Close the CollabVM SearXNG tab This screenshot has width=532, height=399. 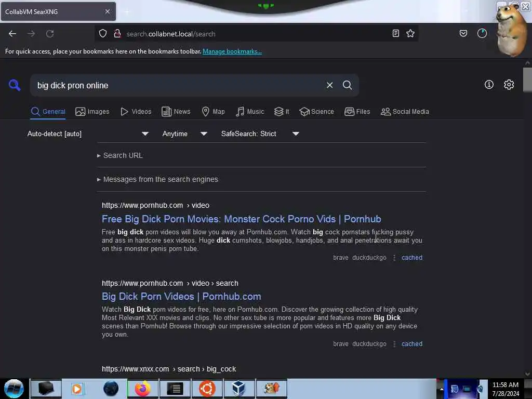tap(108, 11)
